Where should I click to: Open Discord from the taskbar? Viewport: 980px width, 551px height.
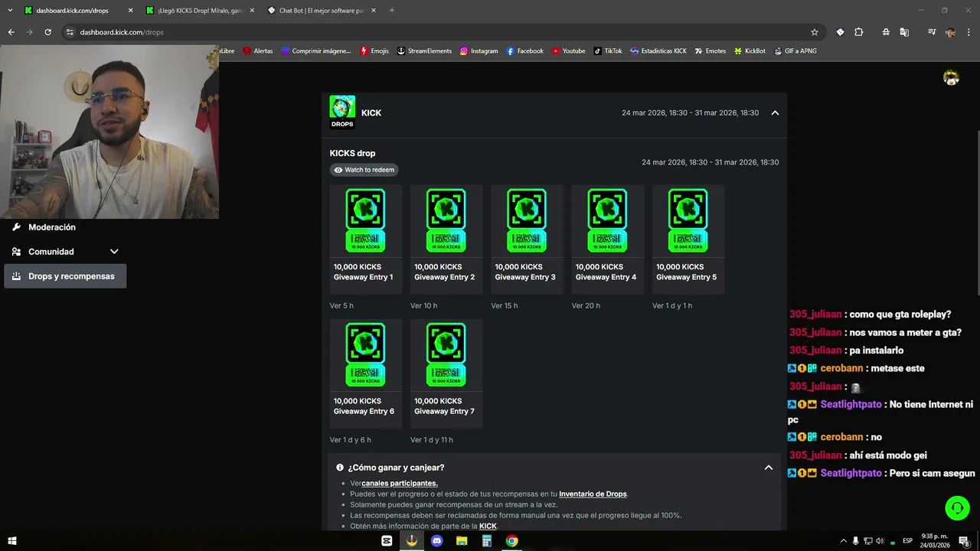coord(437,541)
